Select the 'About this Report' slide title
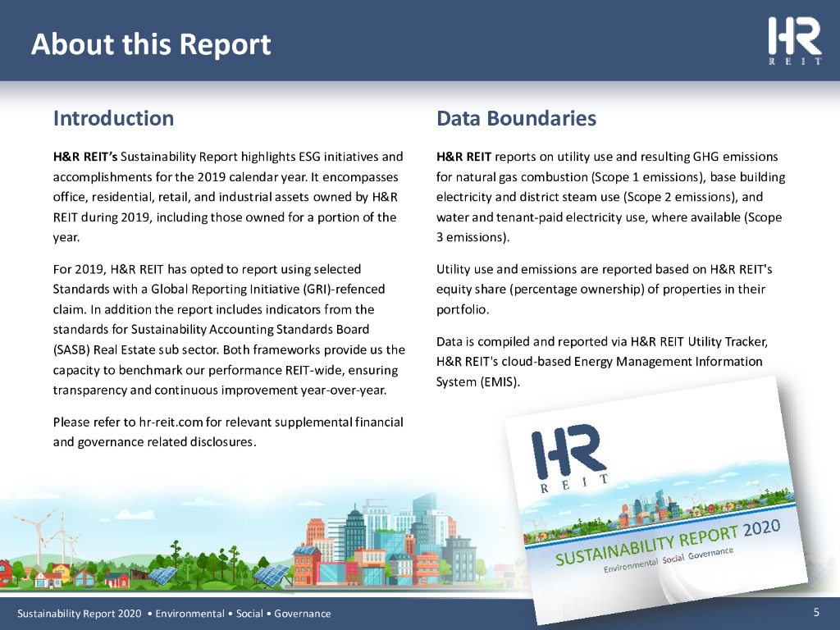840x630 pixels. pos(151,44)
